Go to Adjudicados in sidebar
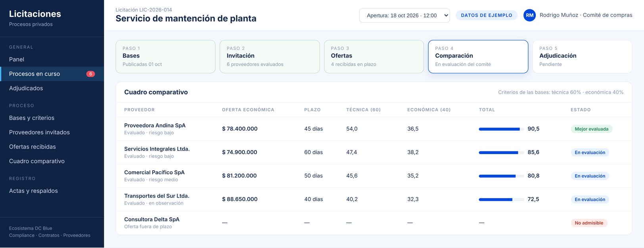This screenshot has height=248, width=644. (x=52, y=88)
